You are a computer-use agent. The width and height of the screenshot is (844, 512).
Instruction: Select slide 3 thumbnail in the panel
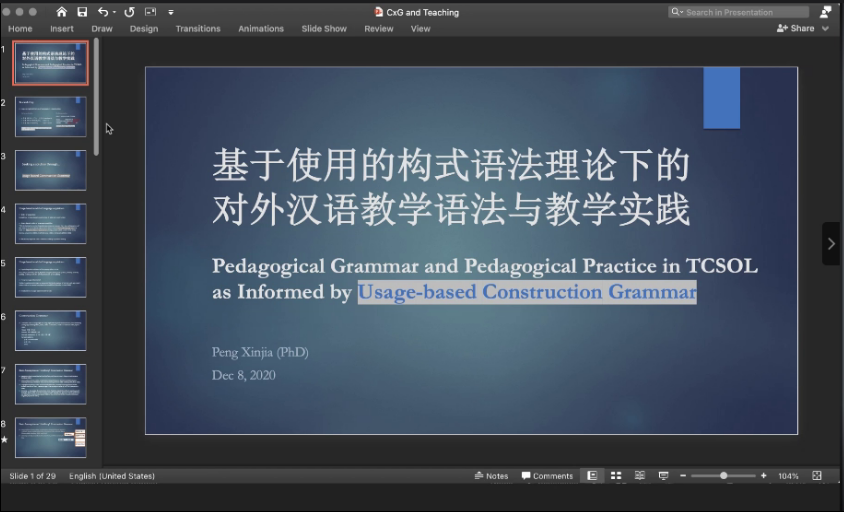pyautogui.click(x=50, y=170)
